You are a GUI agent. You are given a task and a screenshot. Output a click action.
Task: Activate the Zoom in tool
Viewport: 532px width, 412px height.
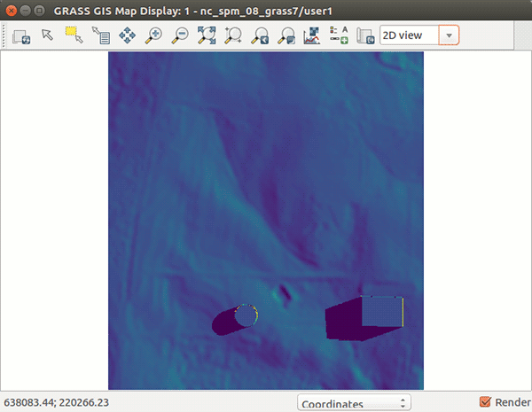pyautogui.click(x=153, y=36)
